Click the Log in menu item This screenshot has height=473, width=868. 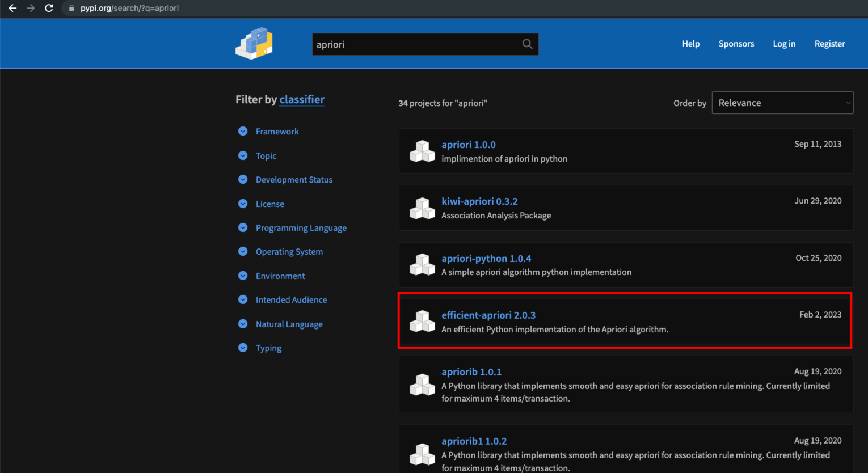[x=784, y=44]
